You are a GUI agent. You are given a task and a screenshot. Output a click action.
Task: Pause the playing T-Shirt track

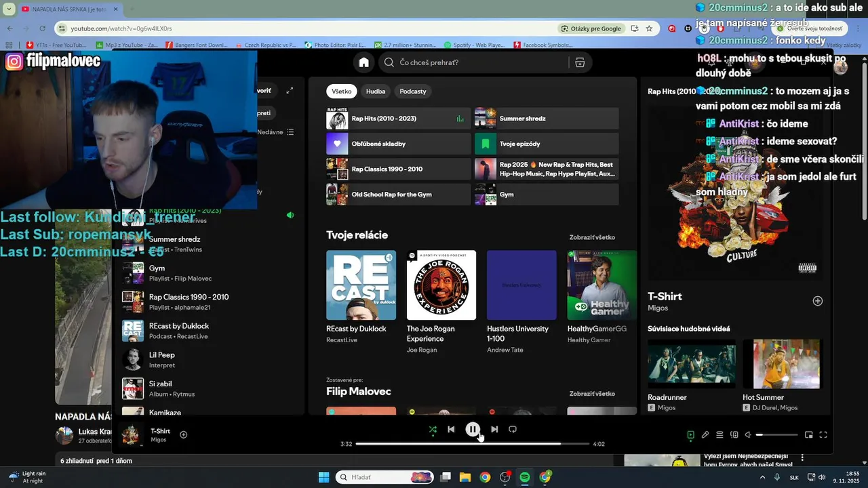(473, 429)
